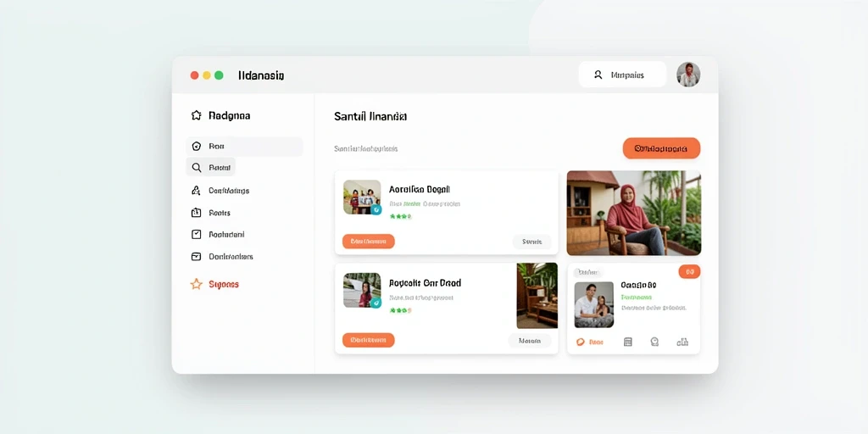Image resolution: width=868 pixels, height=434 pixels.
Task: Open the orange starred sidebar item
Action: coord(214,284)
